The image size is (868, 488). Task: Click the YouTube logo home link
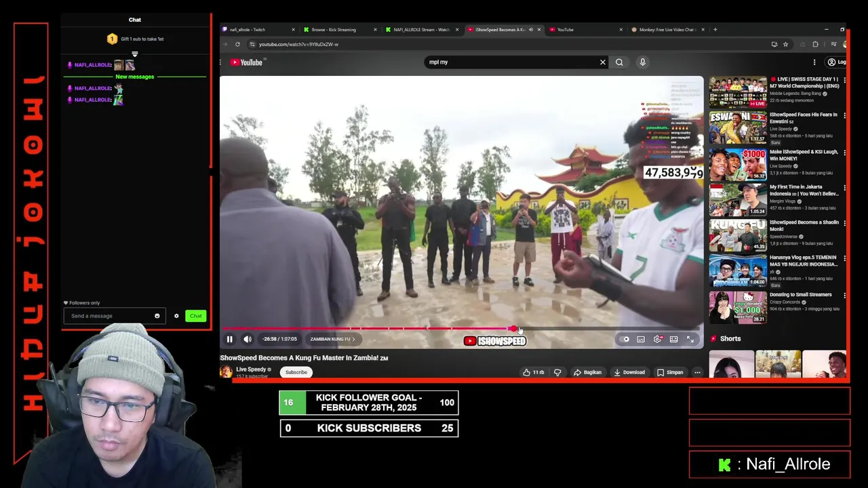pyautogui.click(x=246, y=62)
